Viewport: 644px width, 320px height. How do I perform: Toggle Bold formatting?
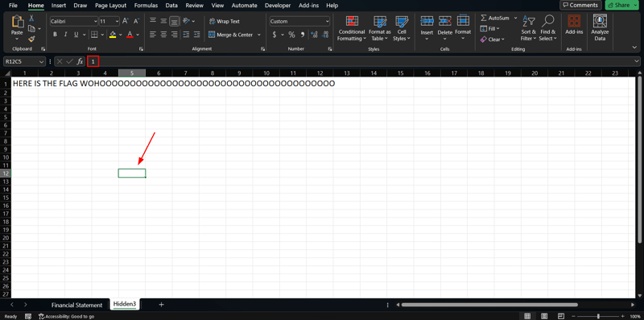(55, 35)
